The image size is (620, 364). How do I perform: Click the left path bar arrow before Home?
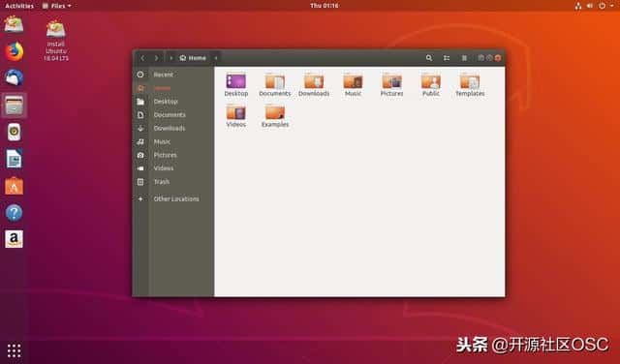[170, 58]
